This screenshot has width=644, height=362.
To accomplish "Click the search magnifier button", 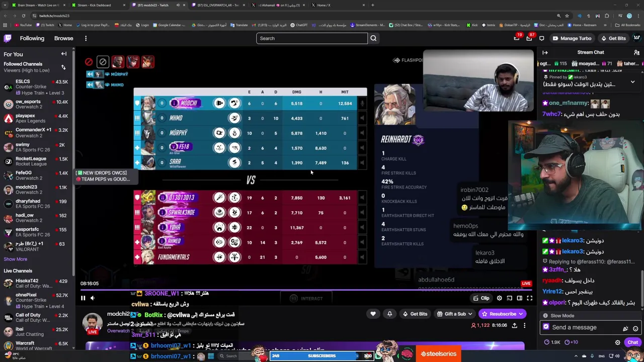I will (x=373, y=38).
